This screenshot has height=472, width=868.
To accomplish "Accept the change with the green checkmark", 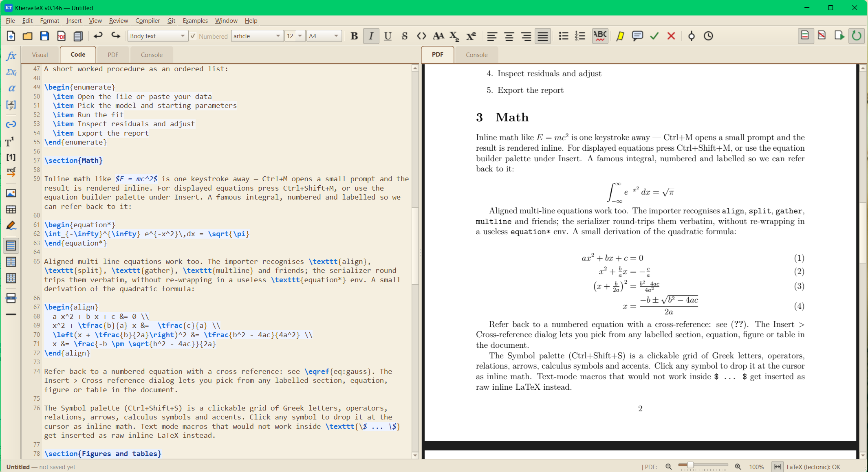I will 654,36.
